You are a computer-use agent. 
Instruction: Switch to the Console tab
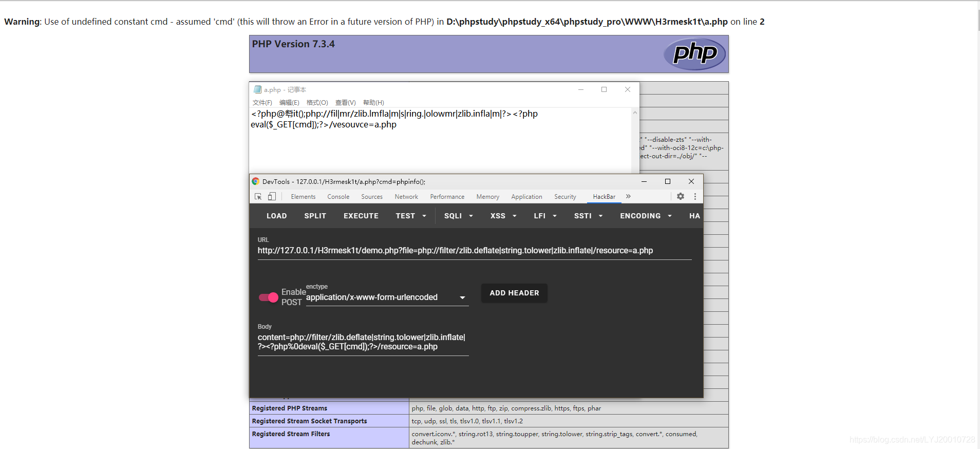[338, 197]
